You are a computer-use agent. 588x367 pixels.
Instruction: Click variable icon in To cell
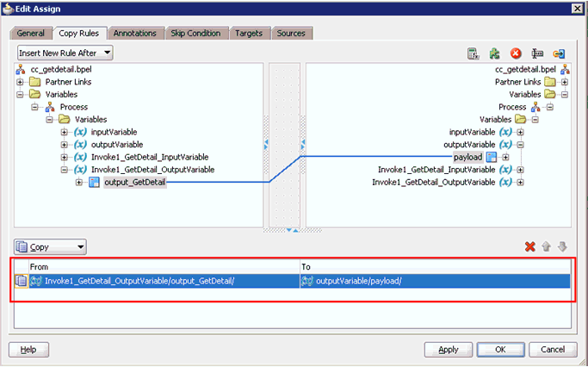click(307, 281)
